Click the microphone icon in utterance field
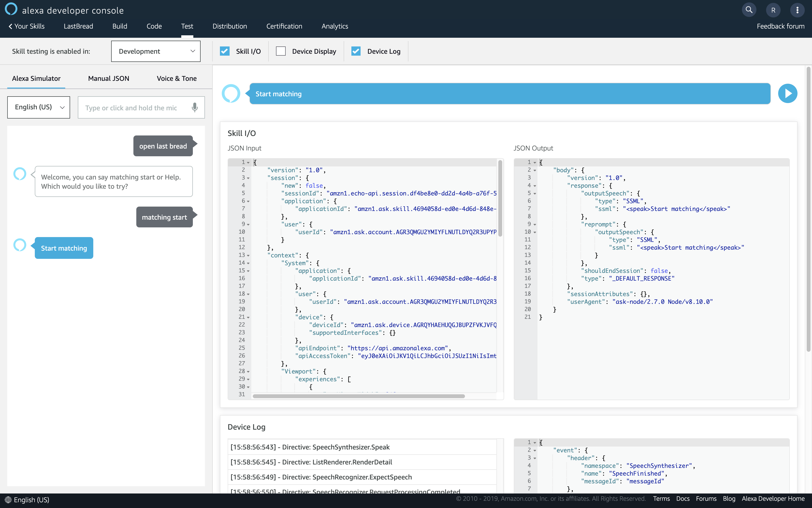Screen dimensions: 812x508 coord(195,107)
